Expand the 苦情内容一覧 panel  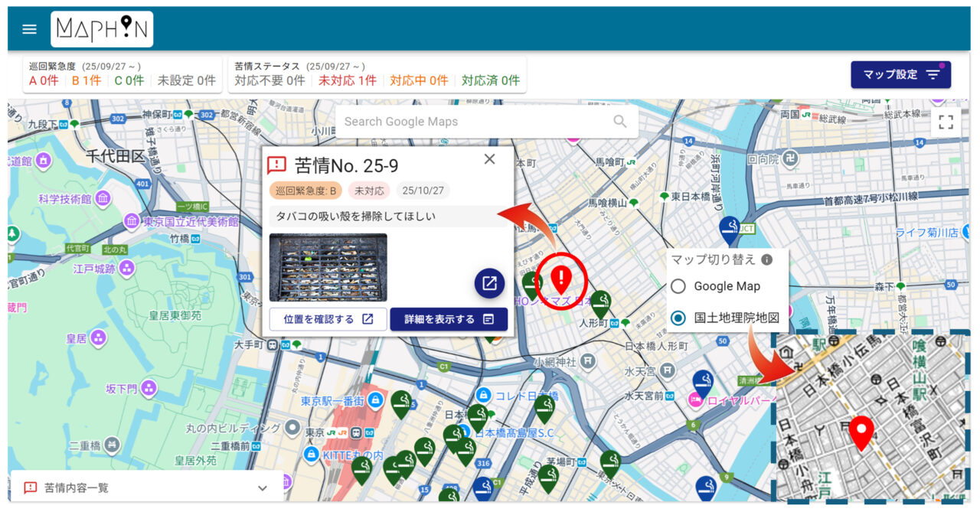(263, 488)
